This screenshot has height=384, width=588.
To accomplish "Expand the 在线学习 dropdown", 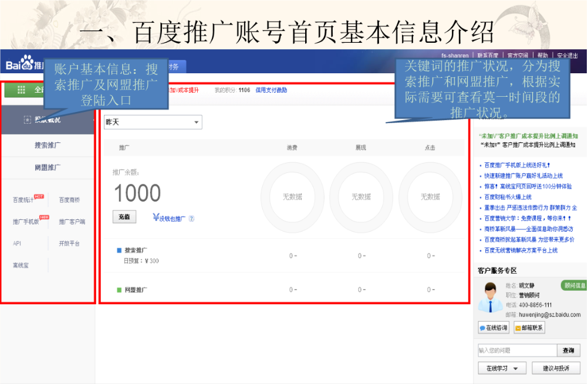I will pyautogui.click(x=502, y=369).
